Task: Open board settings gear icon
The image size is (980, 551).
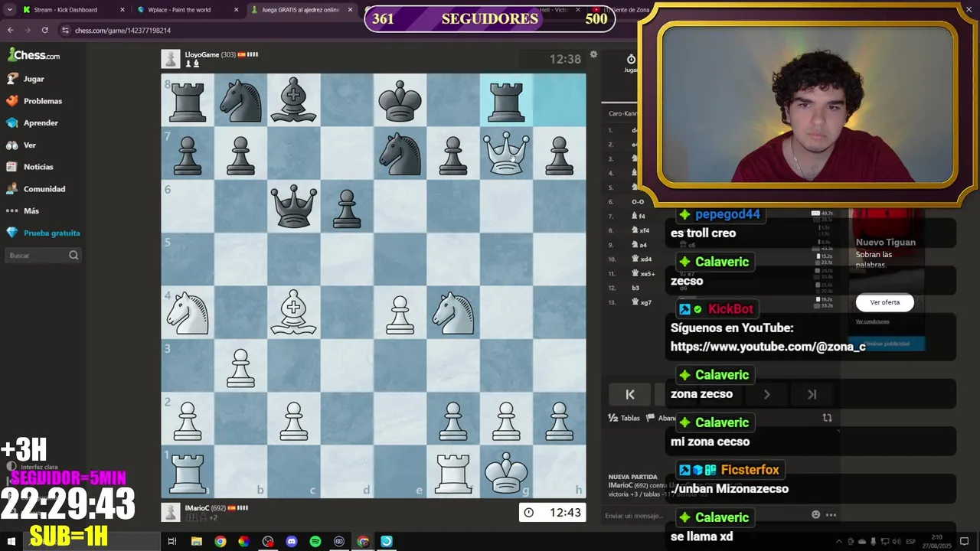Action: point(593,55)
